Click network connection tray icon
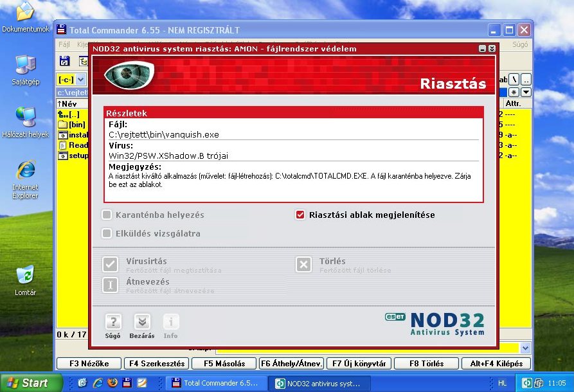 pos(539,383)
